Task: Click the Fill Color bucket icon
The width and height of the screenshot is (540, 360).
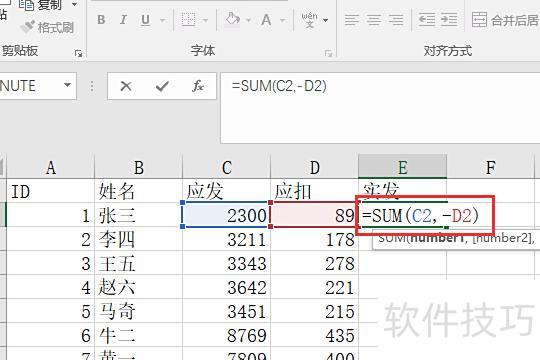Action: pyautogui.click(x=232, y=20)
